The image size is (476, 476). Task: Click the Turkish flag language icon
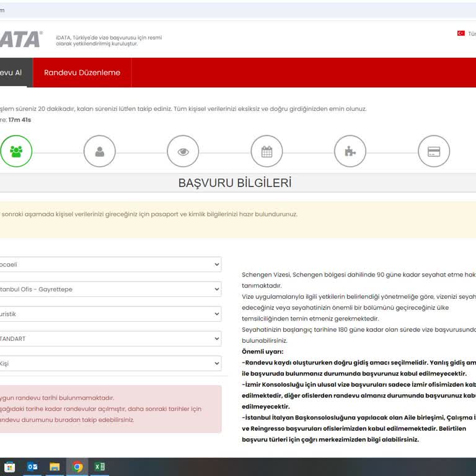click(x=461, y=33)
